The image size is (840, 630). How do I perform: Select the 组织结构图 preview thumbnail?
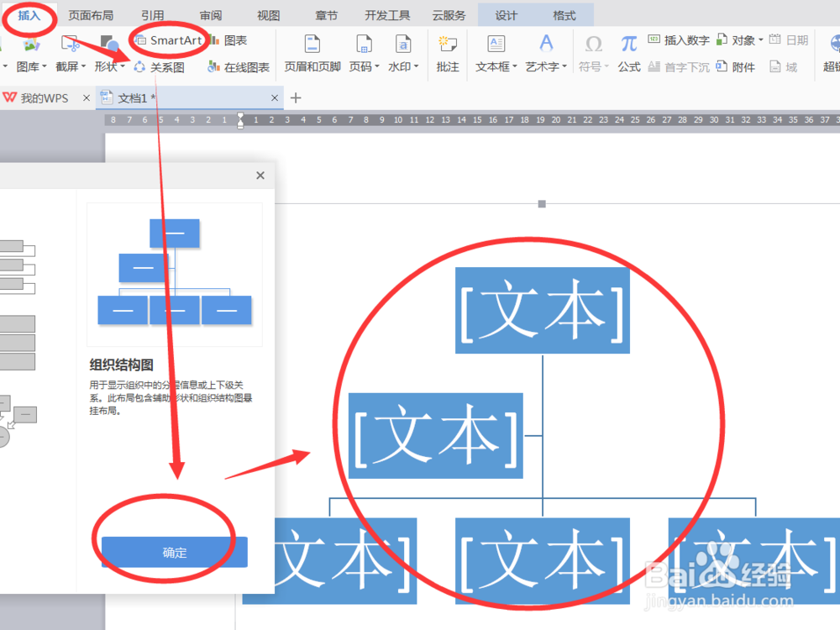pos(175,274)
